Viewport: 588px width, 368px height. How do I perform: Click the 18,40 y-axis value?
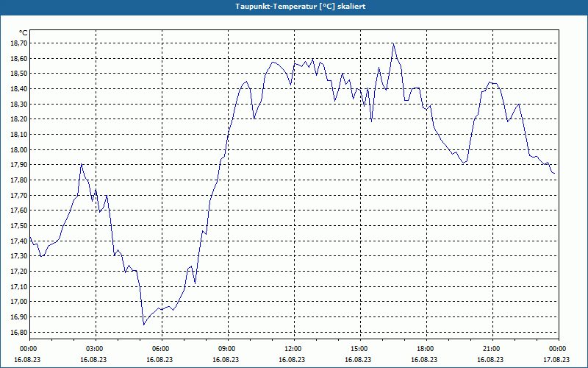[x=19, y=89]
